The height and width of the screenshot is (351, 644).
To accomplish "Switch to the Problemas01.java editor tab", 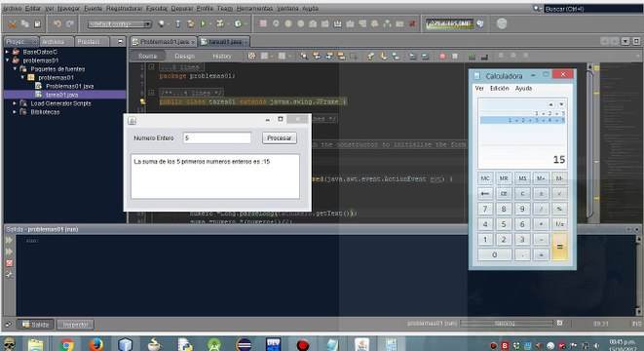I will pos(164,42).
